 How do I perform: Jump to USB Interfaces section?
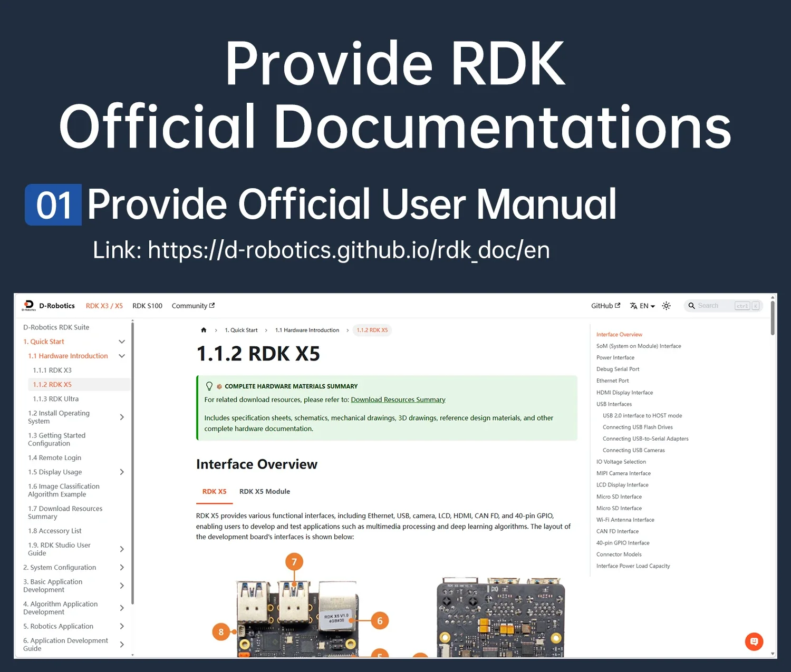coord(614,404)
